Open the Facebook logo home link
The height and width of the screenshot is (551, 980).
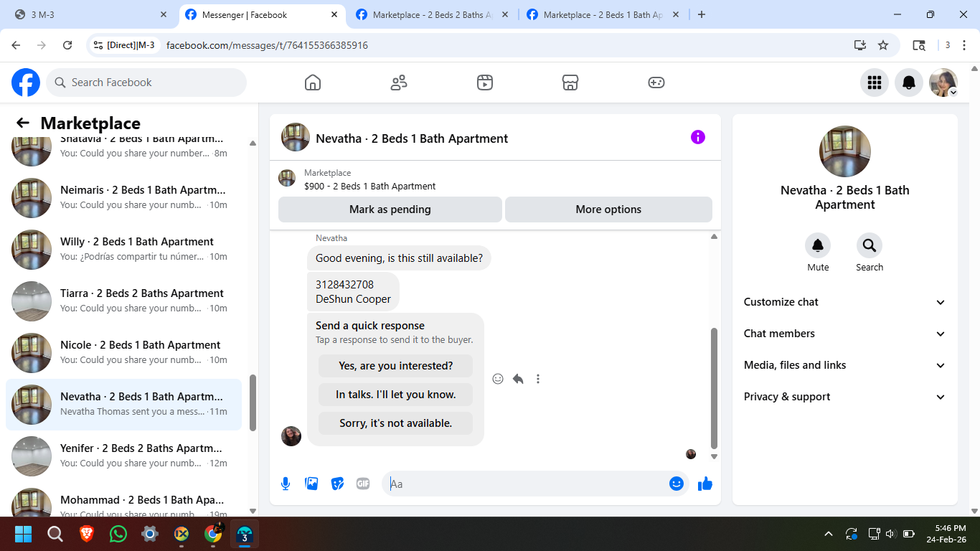(26, 83)
